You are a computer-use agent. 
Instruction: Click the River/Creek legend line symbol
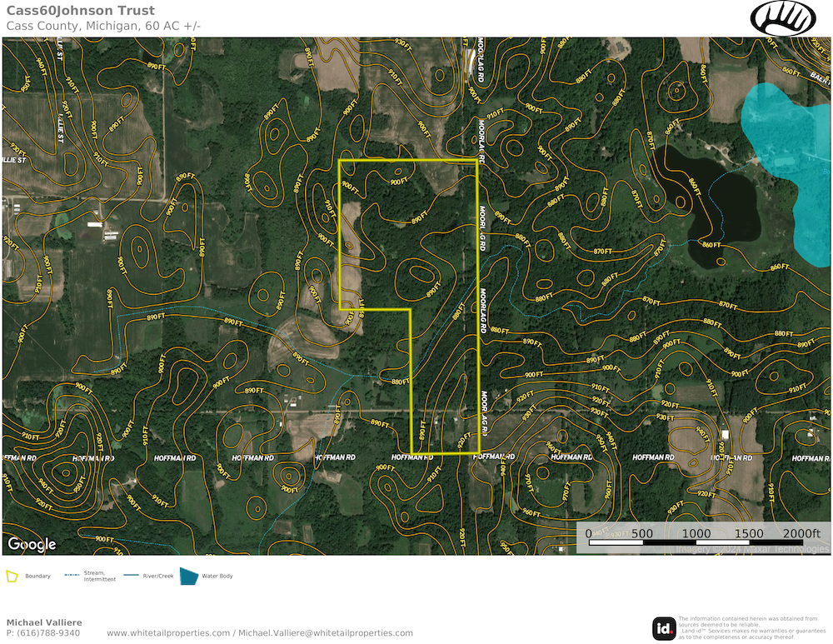click(x=132, y=576)
